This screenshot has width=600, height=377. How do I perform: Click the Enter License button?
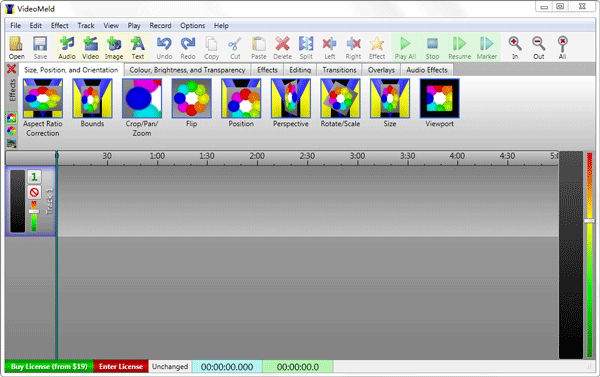coord(121,366)
